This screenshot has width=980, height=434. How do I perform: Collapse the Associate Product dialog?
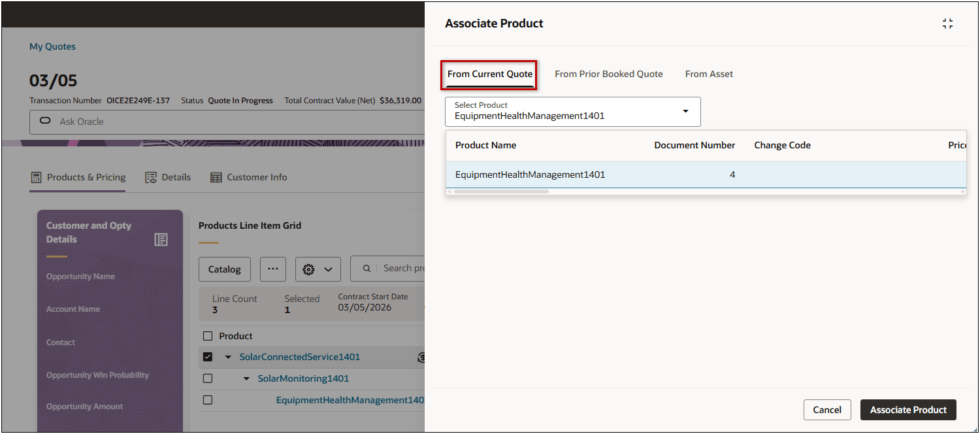tap(947, 24)
